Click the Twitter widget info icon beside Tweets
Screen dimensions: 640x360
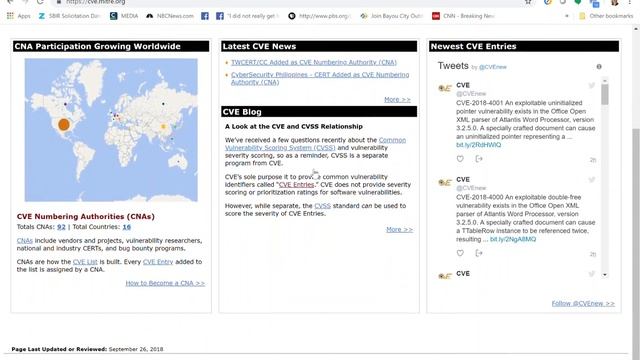point(599,67)
